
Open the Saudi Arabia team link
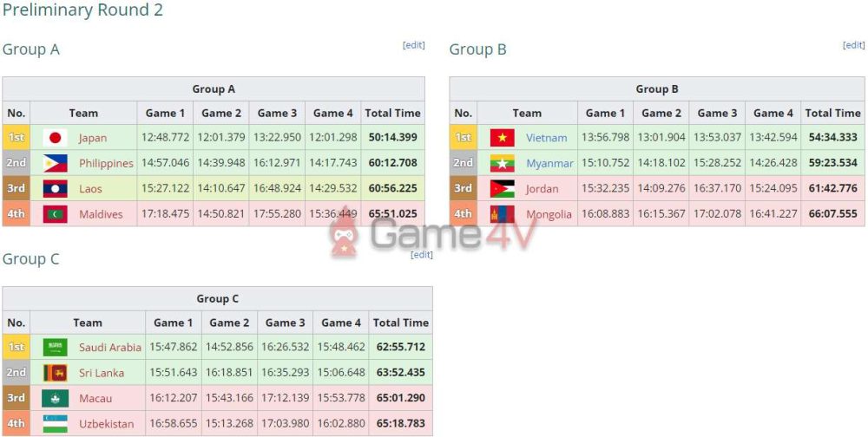109,348
